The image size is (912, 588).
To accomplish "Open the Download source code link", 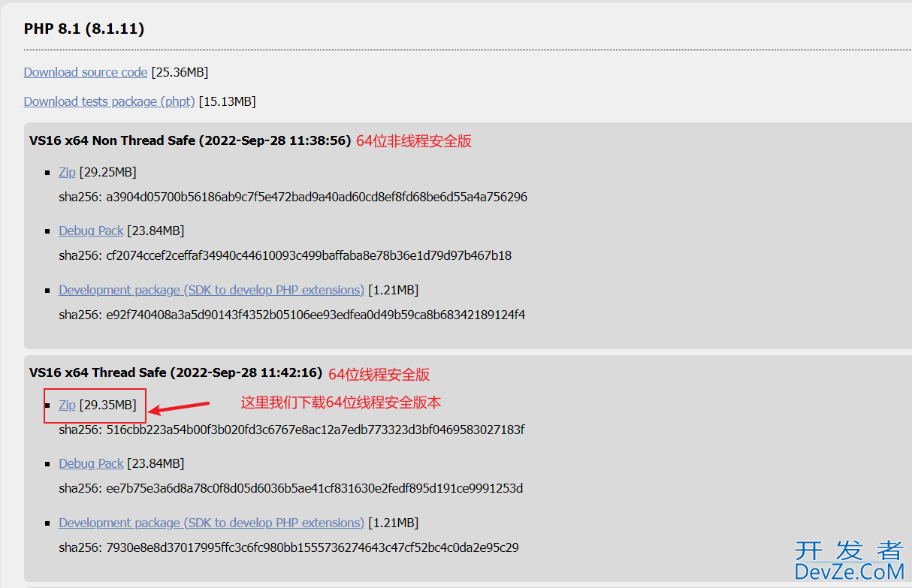I will pyautogui.click(x=86, y=72).
